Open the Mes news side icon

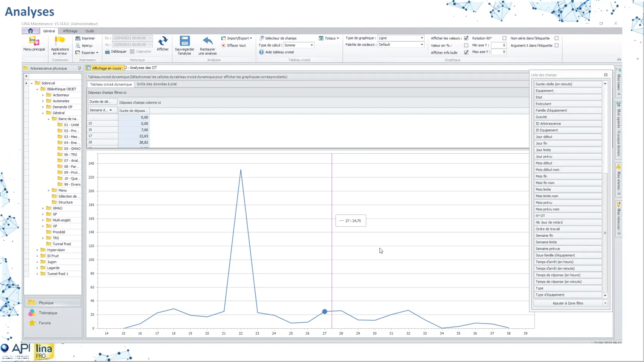[619, 70]
